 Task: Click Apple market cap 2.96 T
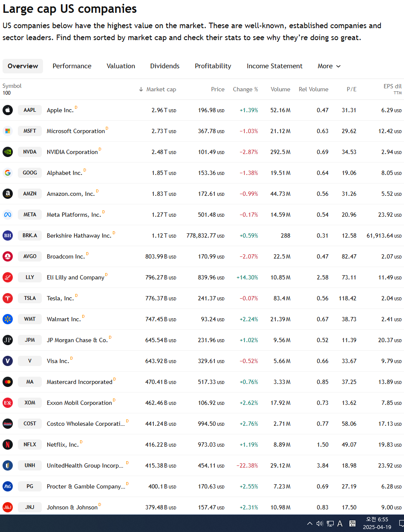[164, 110]
